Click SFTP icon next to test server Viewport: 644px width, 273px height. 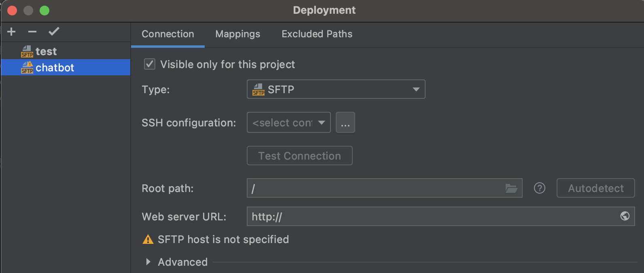click(x=27, y=51)
